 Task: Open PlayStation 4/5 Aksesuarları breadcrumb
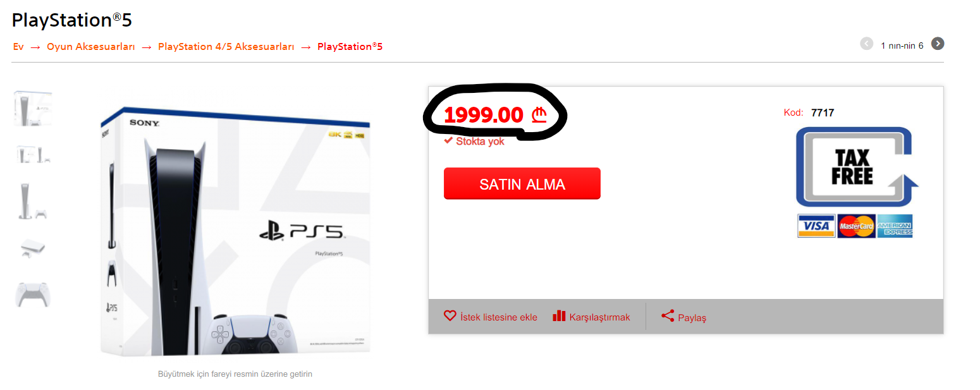(x=226, y=47)
